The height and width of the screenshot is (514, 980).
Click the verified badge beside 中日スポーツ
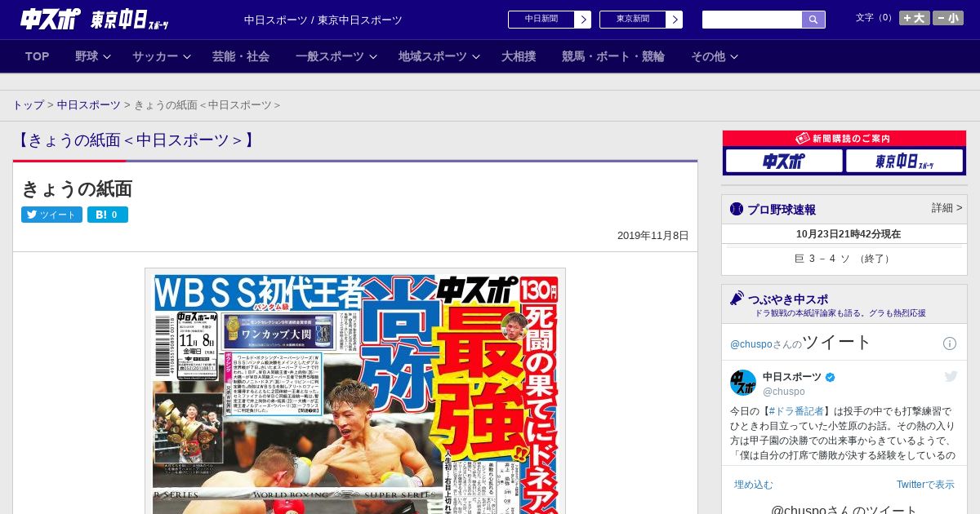click(x=831, y=377)
